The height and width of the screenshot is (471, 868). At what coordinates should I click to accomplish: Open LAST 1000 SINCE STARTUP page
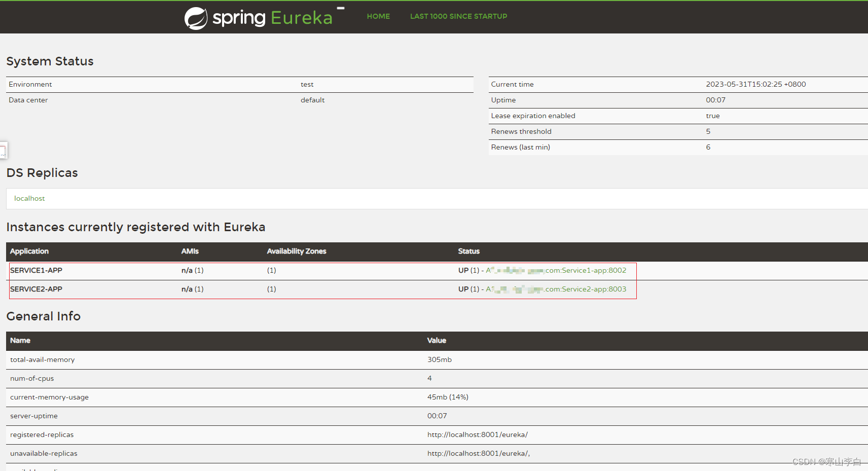458,16
